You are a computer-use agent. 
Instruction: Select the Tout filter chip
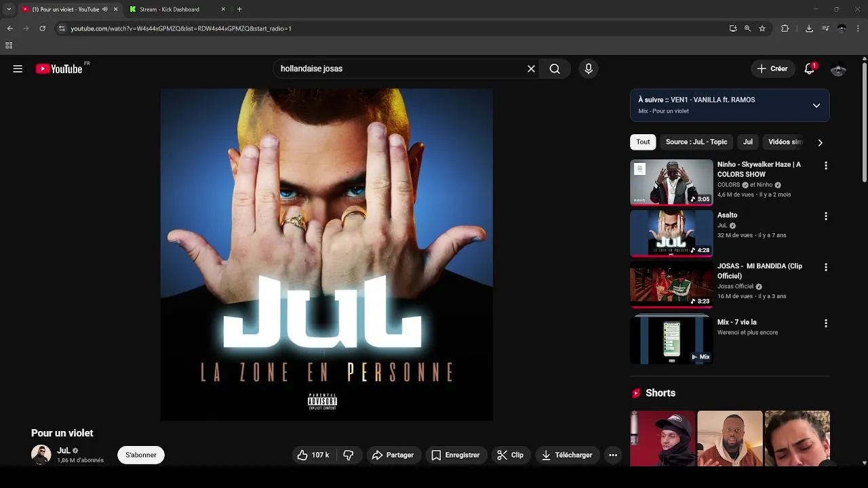pyautogui.click(x=643, y=142)
